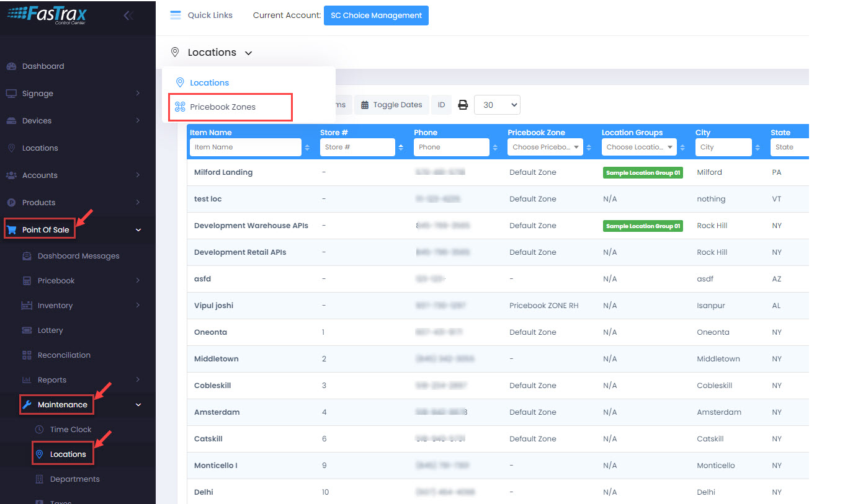Click Signage monitor icon in sidebar
This screenshot has height=504, width=845.
(11, 94)
